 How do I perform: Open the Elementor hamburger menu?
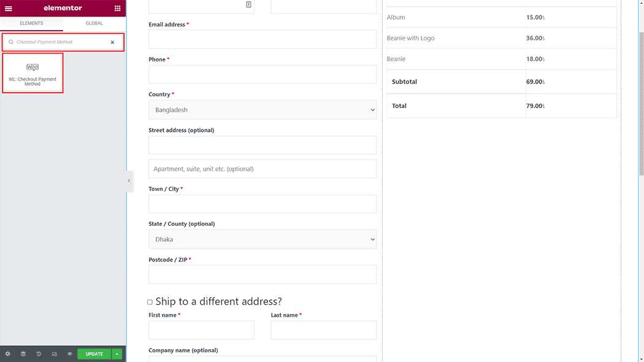click(9, 9)
